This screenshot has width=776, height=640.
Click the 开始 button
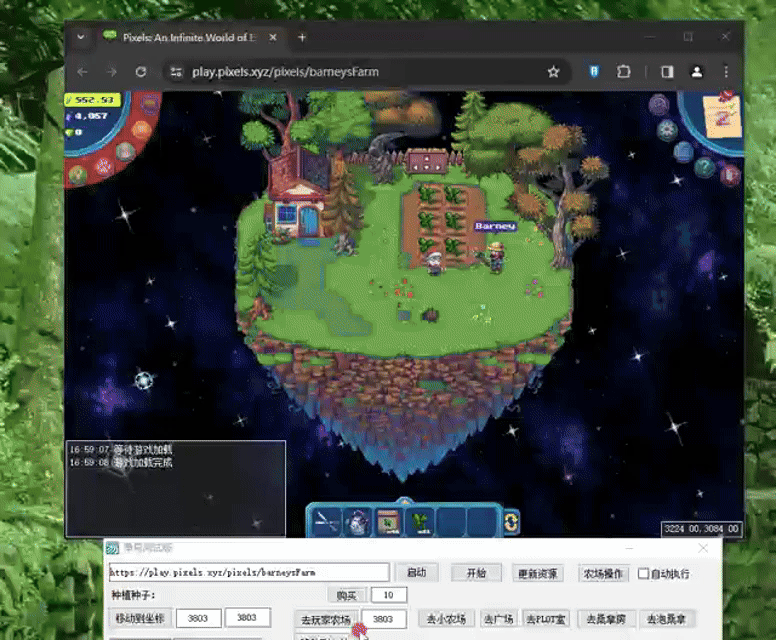[476, 573]
